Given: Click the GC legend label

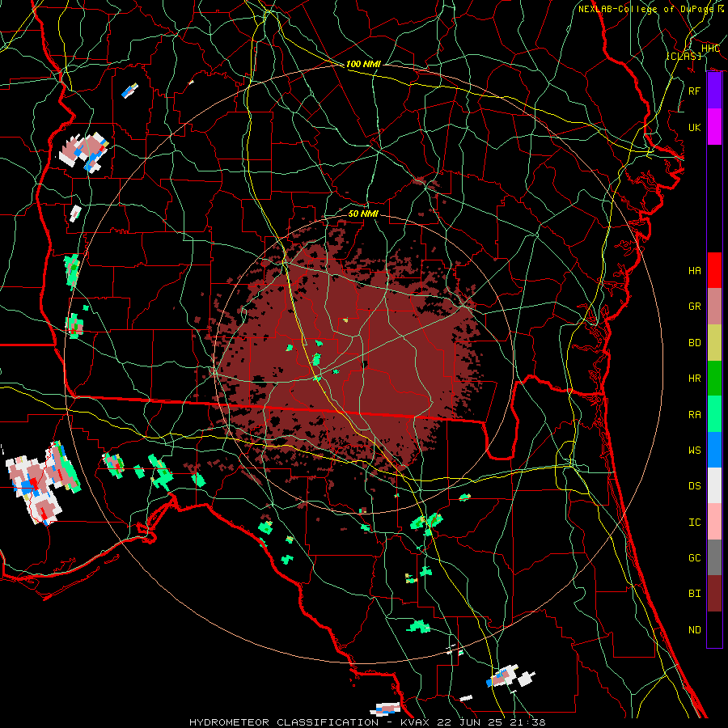Looking at the screenshot, I should point(695,558).
